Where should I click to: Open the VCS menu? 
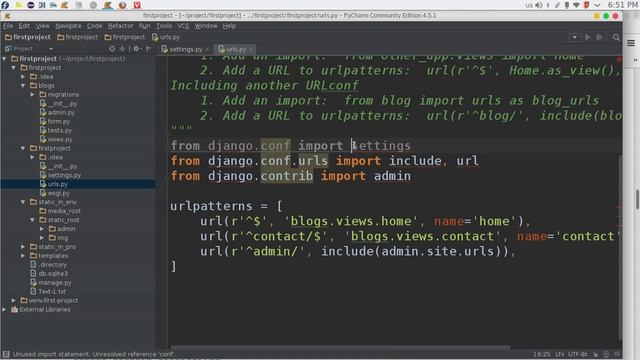(183, 26)
